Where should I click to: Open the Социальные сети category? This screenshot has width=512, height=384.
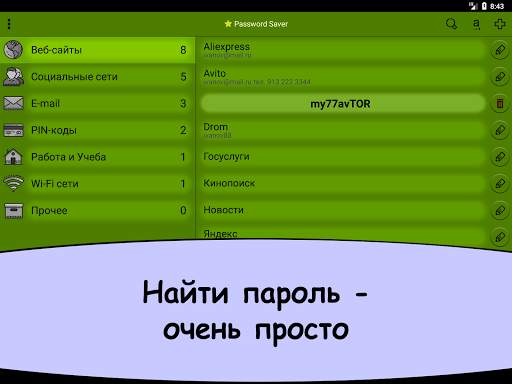(97, 77)
